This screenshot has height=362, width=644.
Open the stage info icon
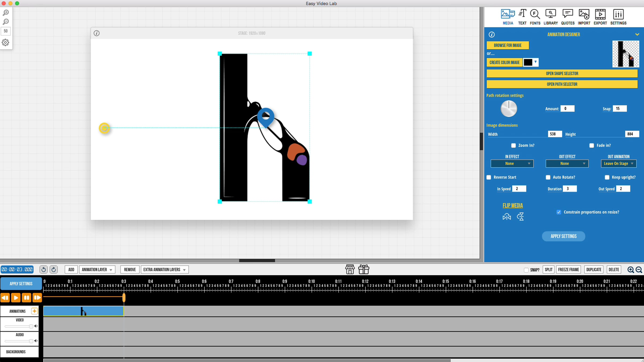pyautogui.click(x=97, y=33)
